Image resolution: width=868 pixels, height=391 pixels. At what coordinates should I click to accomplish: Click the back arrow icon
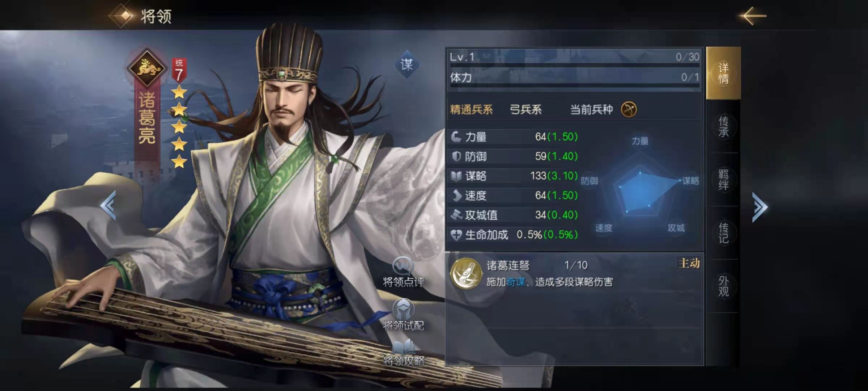pyautogui.click(x=753, y=16)
